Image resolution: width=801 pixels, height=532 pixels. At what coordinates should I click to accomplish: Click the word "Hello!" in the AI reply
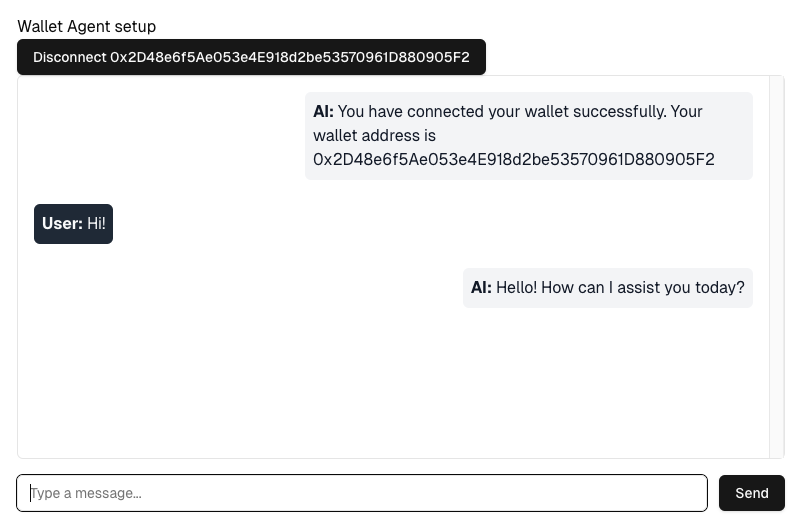click(516, 288)
